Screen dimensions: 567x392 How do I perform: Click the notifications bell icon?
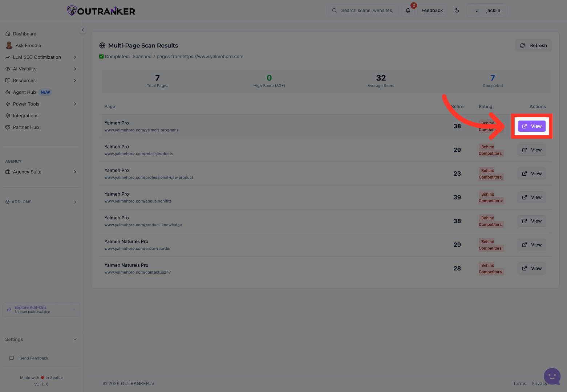(x=408, y=11)
